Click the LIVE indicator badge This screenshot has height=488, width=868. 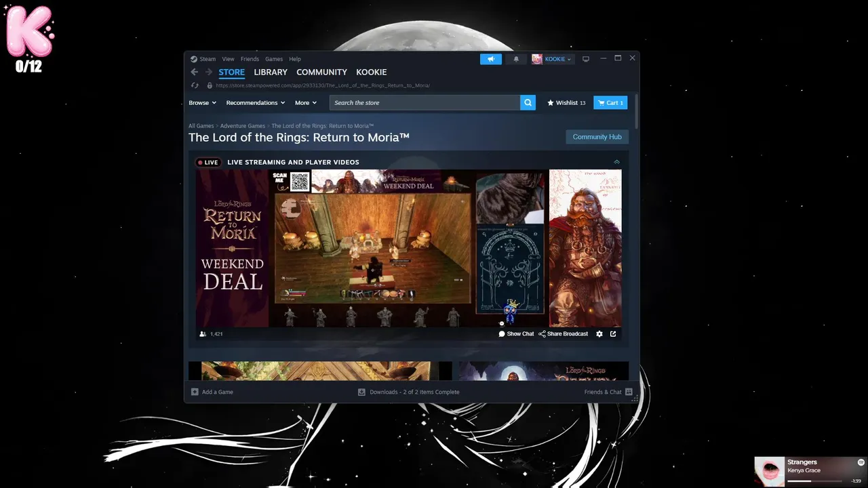(208, 162)
